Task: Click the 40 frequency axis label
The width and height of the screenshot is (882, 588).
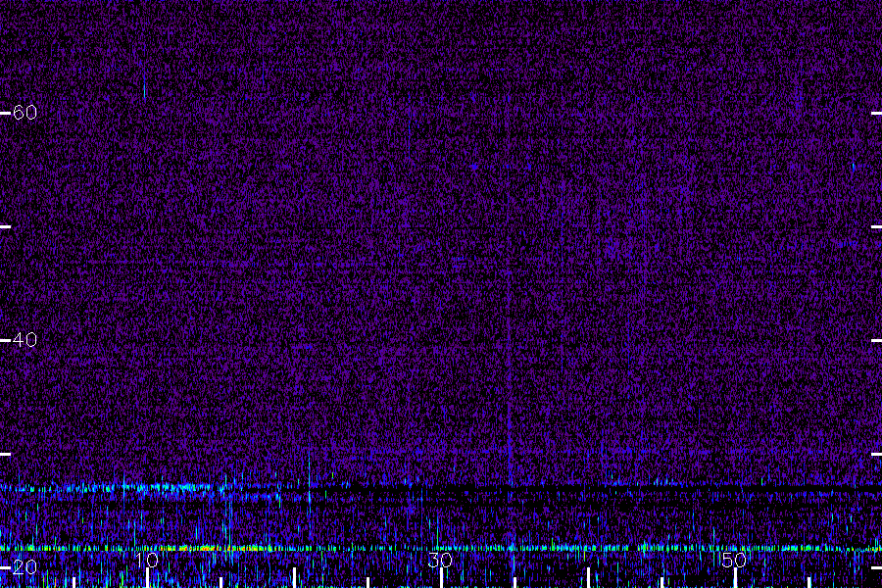Action: point(24,340)
